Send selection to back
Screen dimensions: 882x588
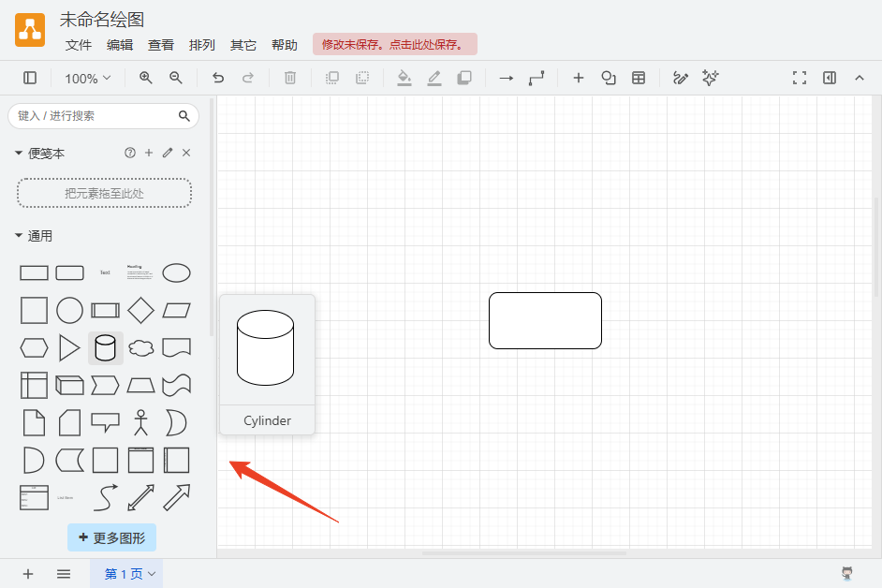coord(362,78)
